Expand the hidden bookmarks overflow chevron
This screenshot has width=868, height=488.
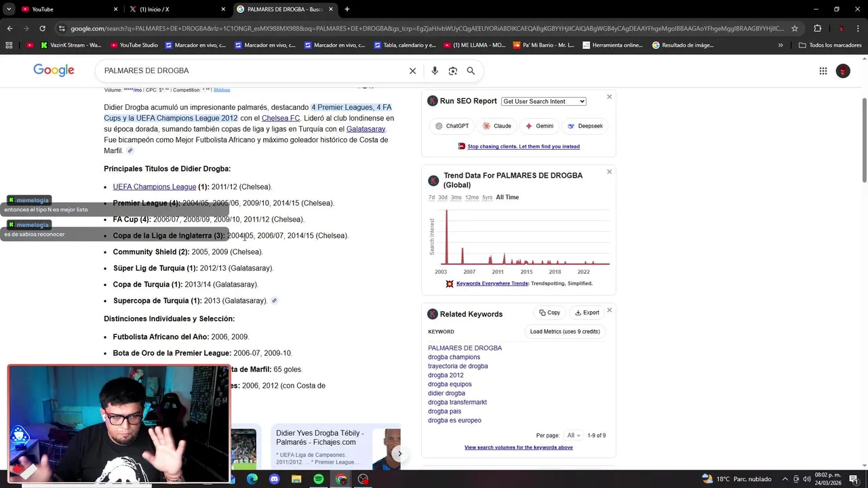[781, 45]
